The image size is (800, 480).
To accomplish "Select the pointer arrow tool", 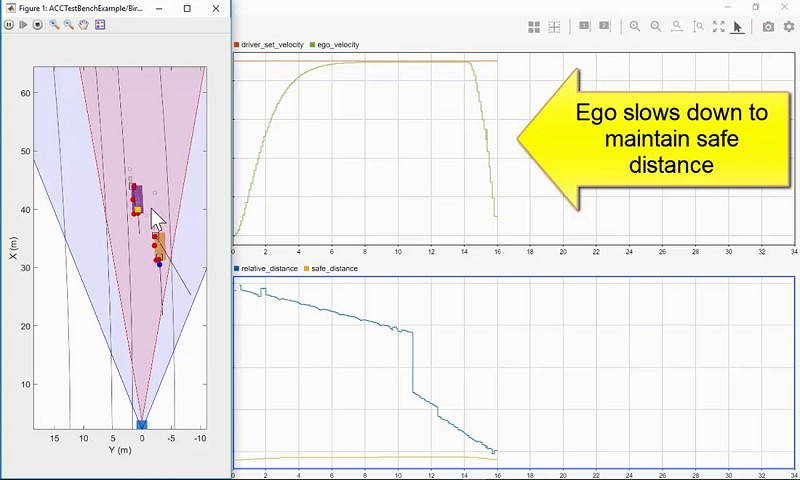I will pos(738,27).
